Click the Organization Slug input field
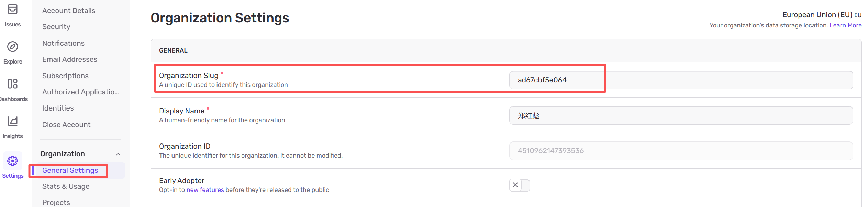 pos(680,80)
